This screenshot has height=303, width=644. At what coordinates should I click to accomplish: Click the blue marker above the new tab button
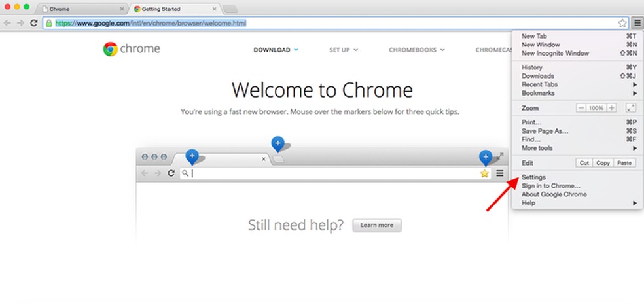point(277,144)
